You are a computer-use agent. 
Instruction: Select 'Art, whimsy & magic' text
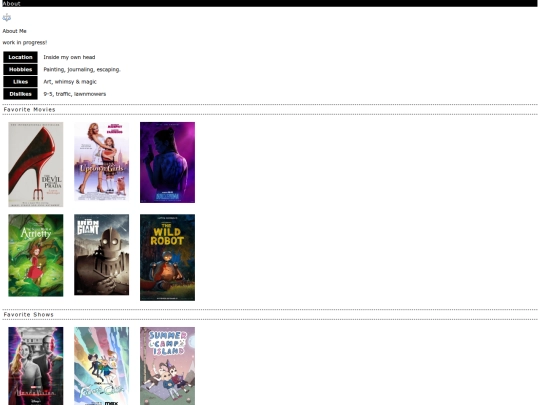[x=70, y=82]
